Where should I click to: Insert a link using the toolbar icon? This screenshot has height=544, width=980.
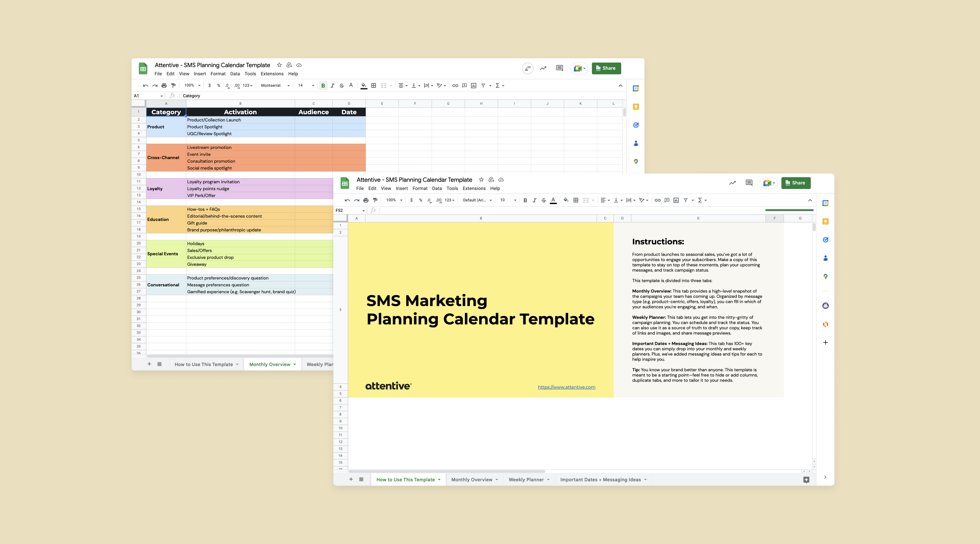click(x=657, y=200)
